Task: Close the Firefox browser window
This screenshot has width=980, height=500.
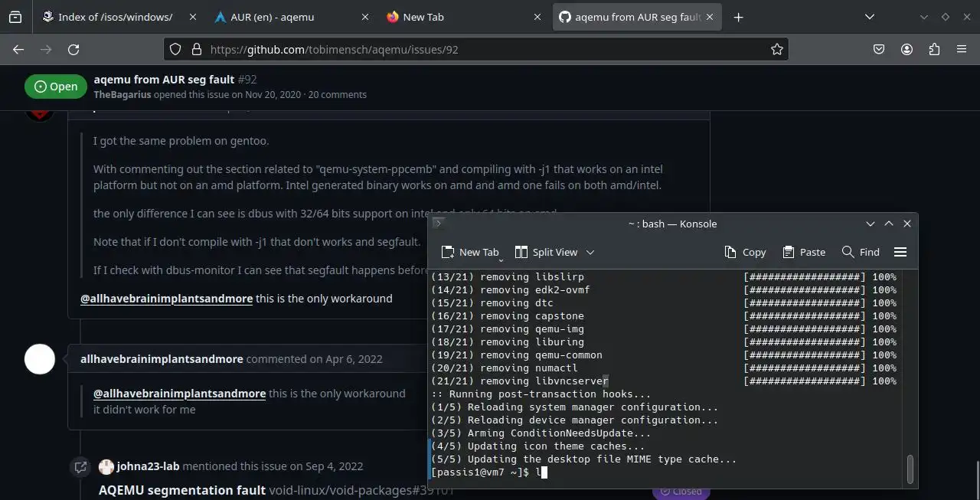Action: coord(965,17)
